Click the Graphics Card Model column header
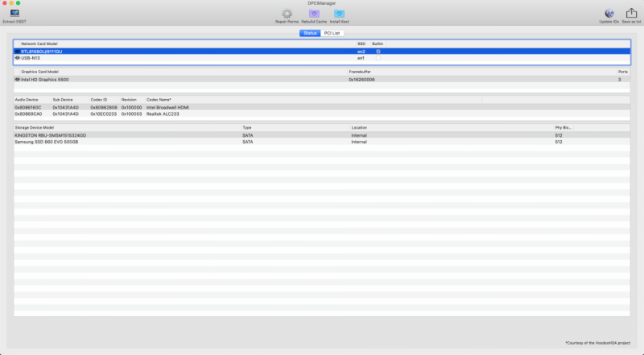644x355 pixels. 39,72
